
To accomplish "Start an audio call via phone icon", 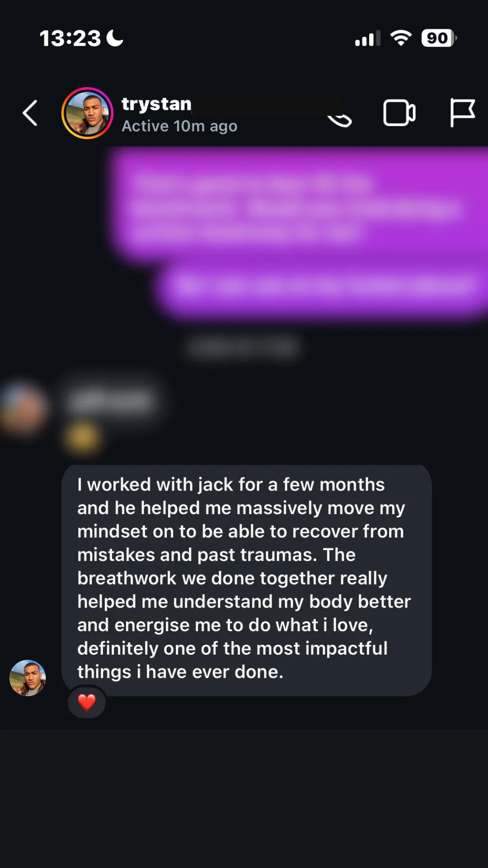I will (x=339, y=120).
